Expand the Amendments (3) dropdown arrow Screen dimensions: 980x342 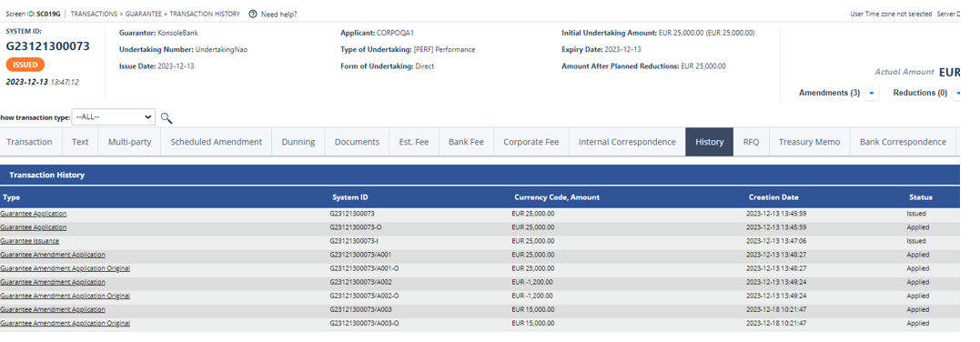tap(873, 93)
